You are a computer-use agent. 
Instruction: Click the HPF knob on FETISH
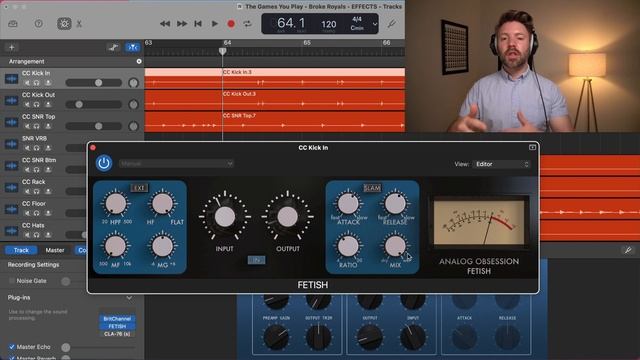[116, 204]
